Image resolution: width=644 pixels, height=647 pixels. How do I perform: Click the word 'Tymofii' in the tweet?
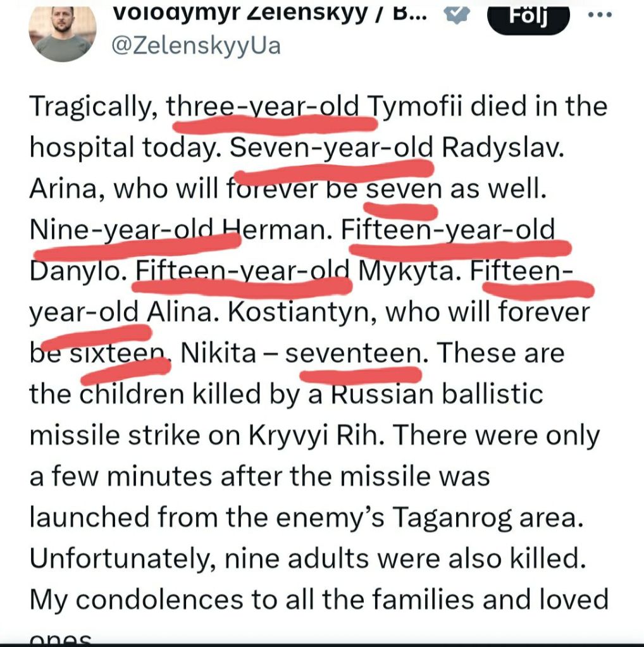tap(419, 106)
